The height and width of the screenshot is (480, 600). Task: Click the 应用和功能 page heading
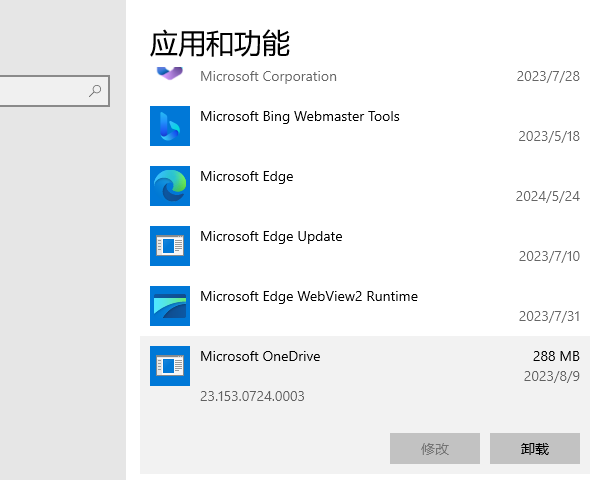pyautogui.click(x=220, y=43)
